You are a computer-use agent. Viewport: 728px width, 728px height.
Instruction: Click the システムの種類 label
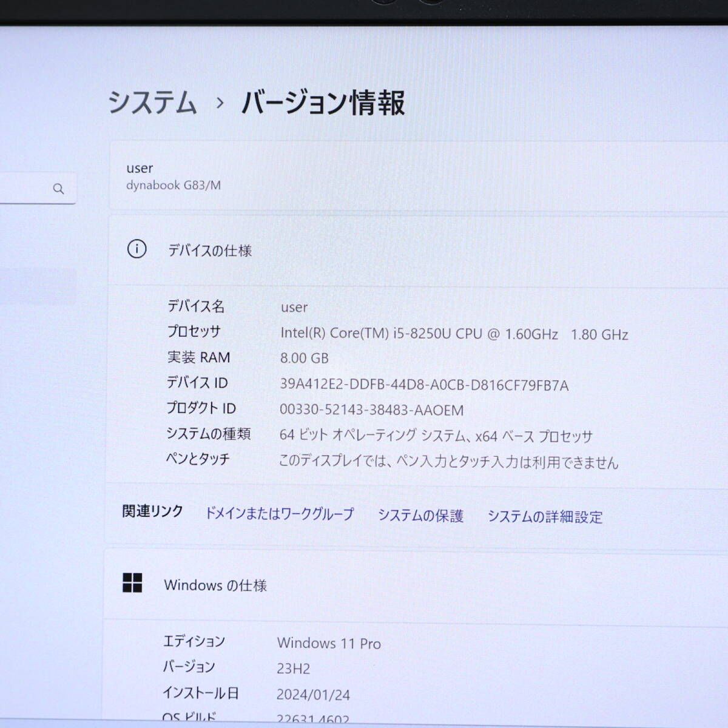click(x=209, y=434)
